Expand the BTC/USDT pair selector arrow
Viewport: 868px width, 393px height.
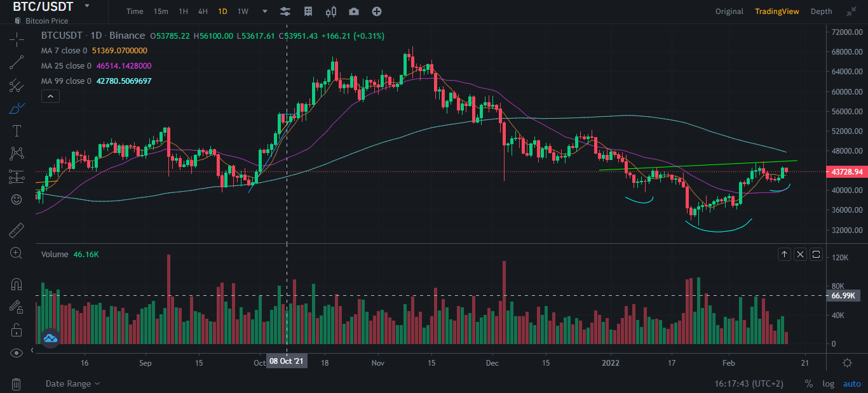click(x=87, y=6)
